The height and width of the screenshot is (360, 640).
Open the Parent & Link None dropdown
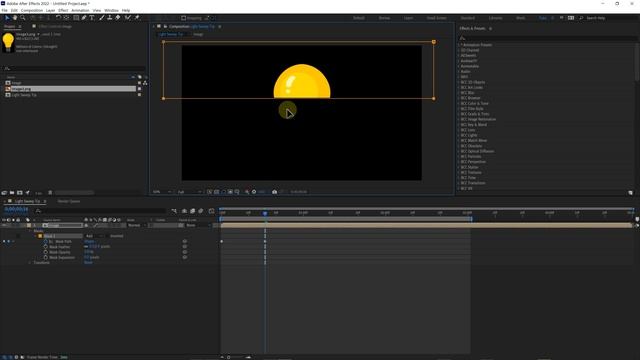198,225
